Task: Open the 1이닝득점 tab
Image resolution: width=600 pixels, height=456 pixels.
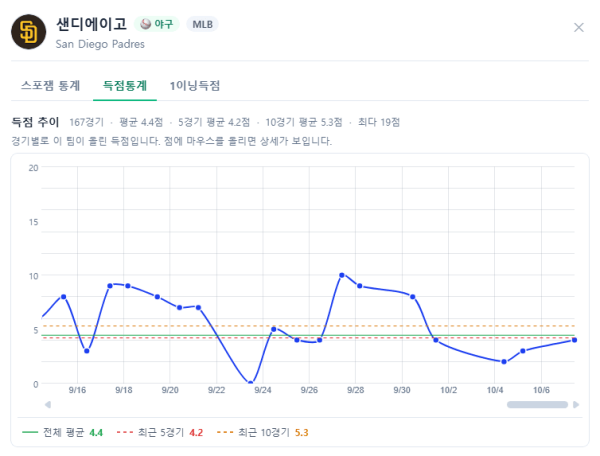Action: pyautogui.click(x=195, y=85)
